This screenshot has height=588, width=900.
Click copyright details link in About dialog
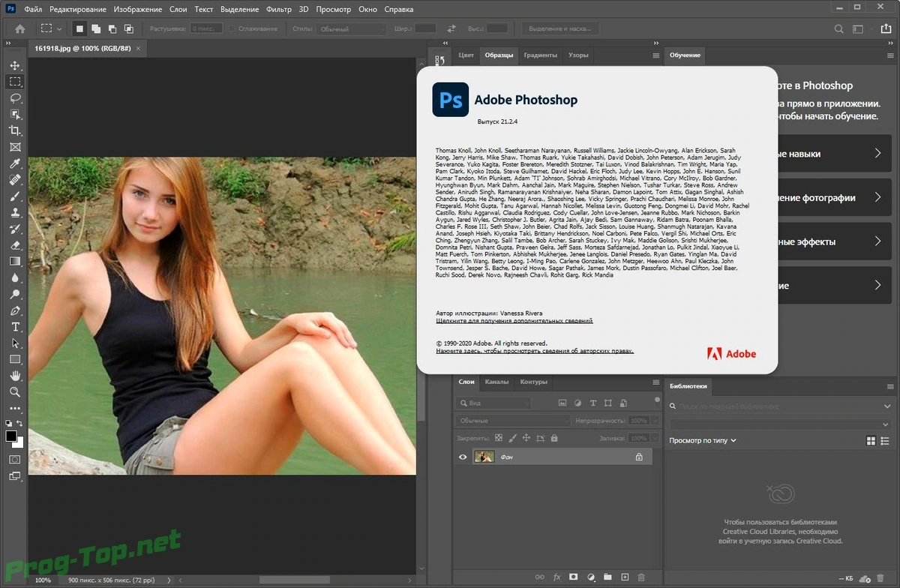535,350
